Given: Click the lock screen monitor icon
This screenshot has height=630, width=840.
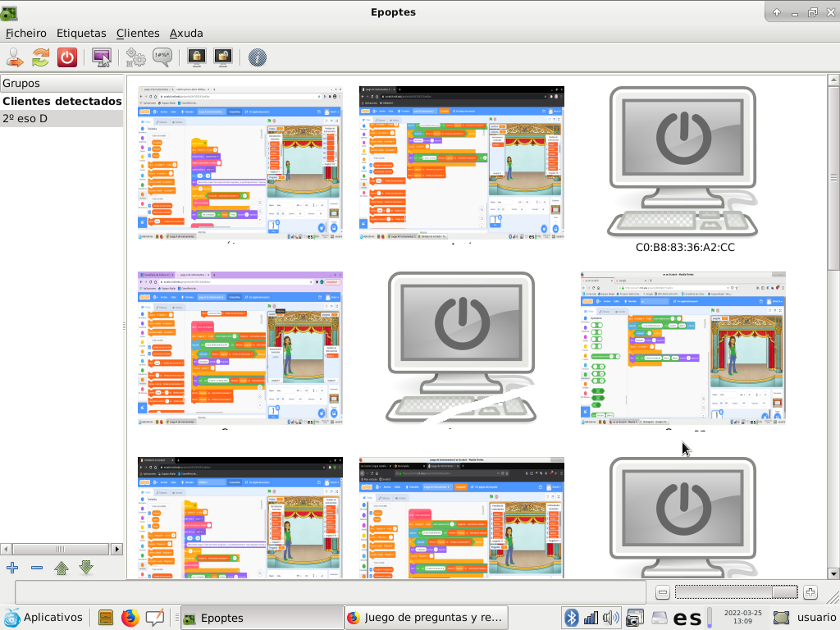Looking at the screenshot, I should pyautogui.click(x=197, y=57).
